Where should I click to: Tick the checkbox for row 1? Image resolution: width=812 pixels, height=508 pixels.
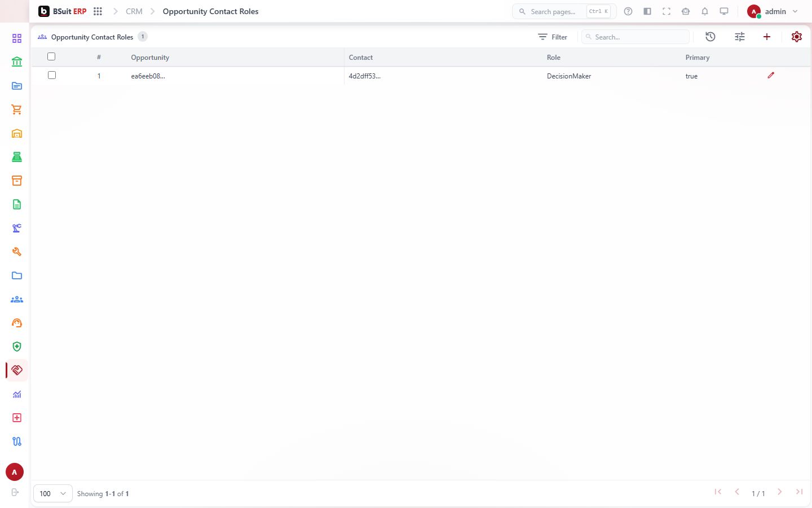[52, 75]
